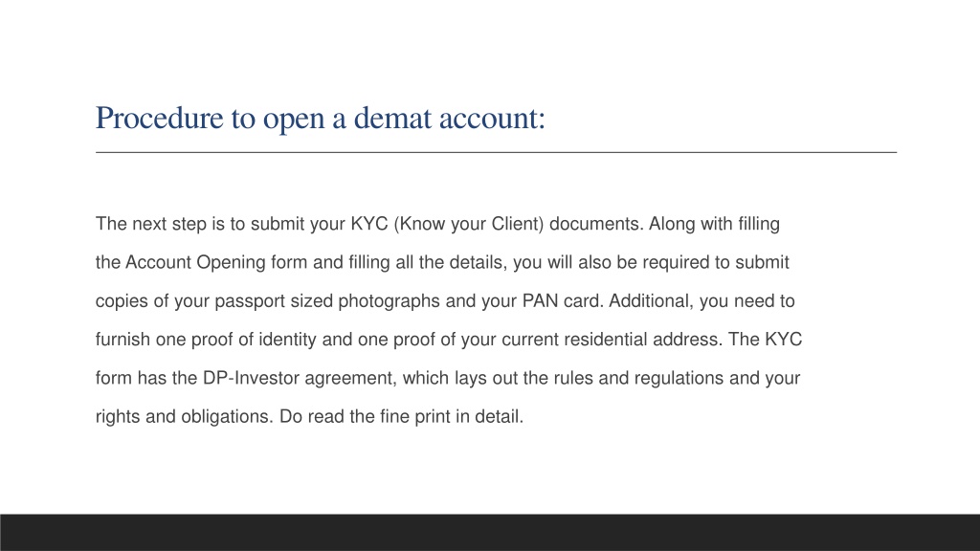The height and width of the screenshot is (551, 980).
Task: Click the horizontal divider line under the title
Action: click(496, 152)
